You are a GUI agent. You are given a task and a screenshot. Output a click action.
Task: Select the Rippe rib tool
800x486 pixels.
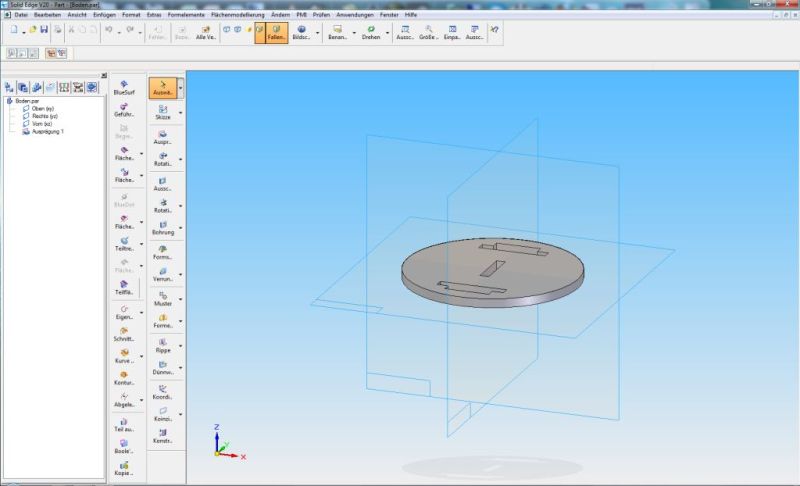pyautogui.click(x=162, y=345)
